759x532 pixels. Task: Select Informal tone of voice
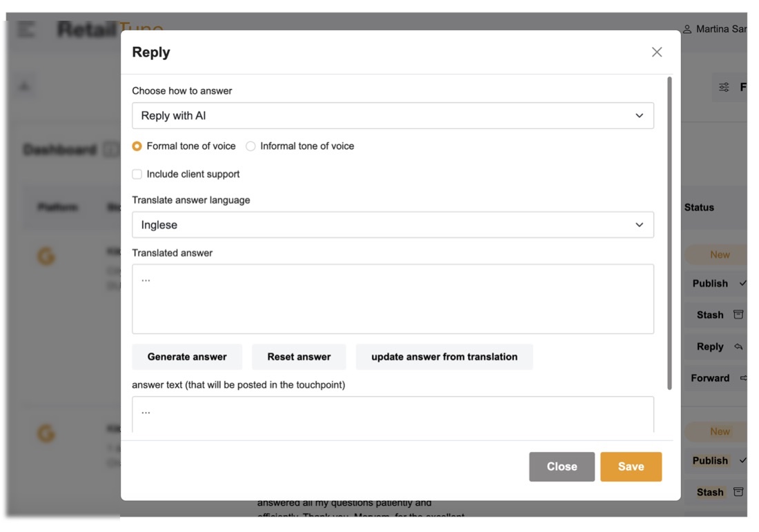(x=250, y=146)
